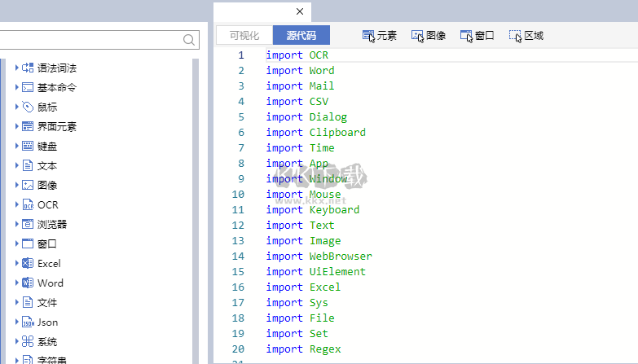Select the 界面元素 tree label
This screenshot has height=364, width=638.
57,126
